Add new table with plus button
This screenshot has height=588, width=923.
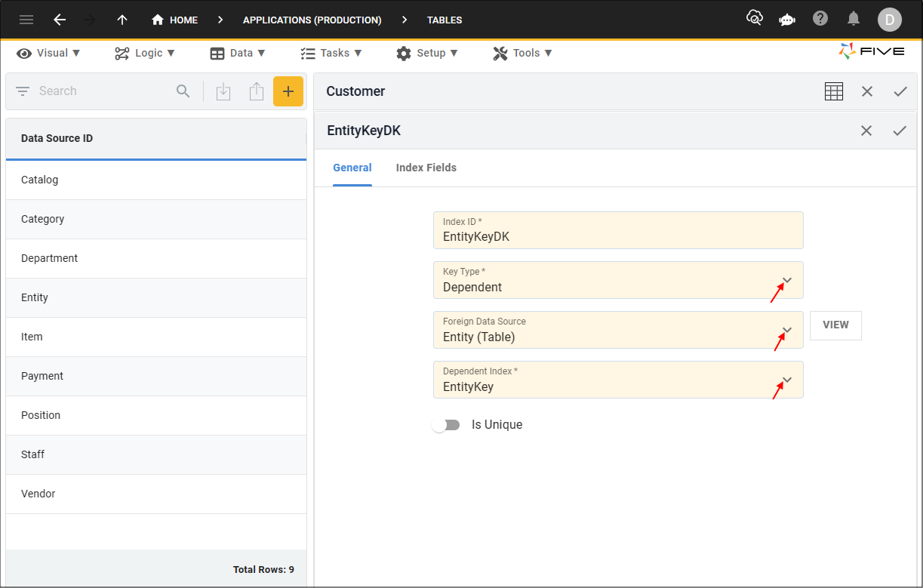tap(288, 91)
